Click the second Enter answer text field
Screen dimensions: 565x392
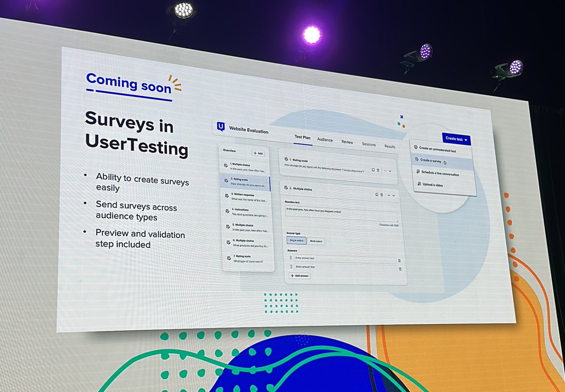point(346,268)
